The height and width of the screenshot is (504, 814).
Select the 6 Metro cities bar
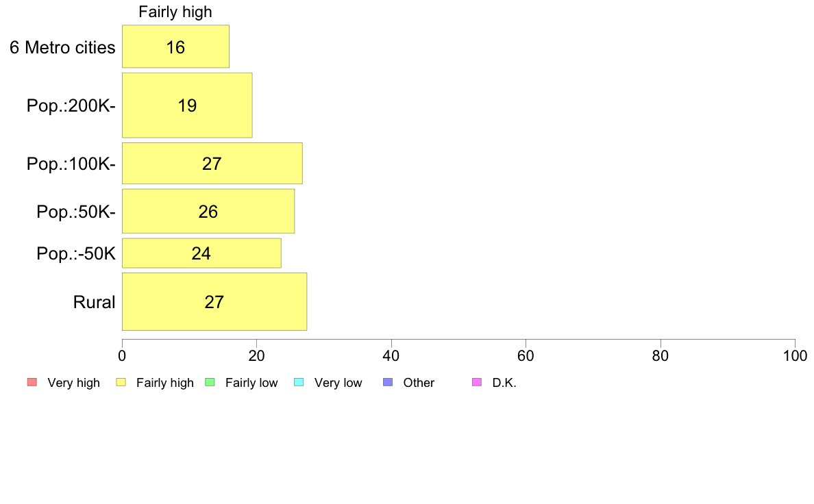(x=175, y=46)
